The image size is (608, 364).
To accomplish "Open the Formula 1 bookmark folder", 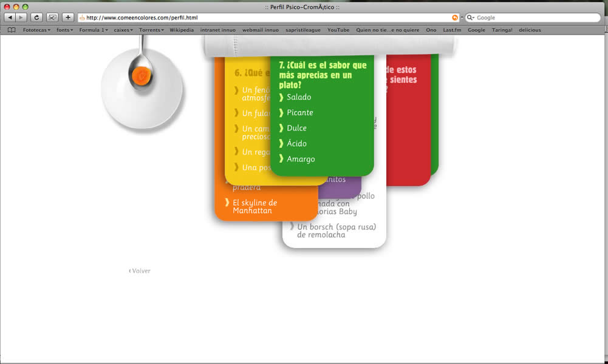I will click(x=94, y=30).
